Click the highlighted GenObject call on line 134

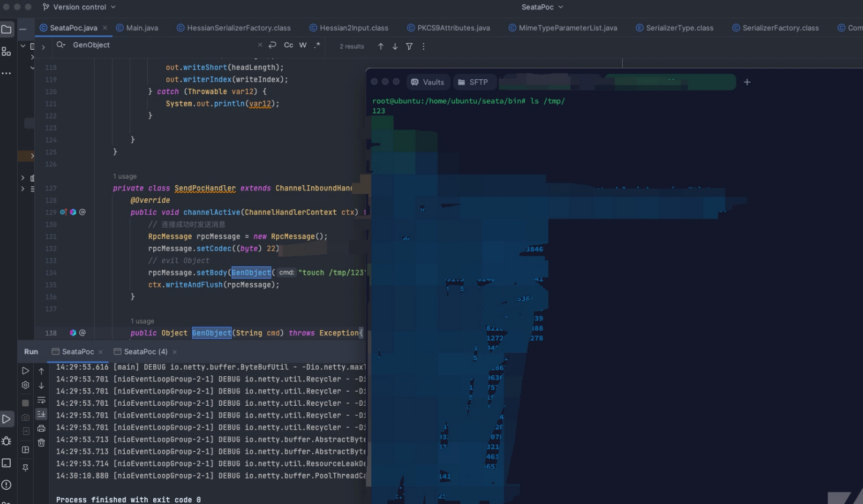click(251, 273)
